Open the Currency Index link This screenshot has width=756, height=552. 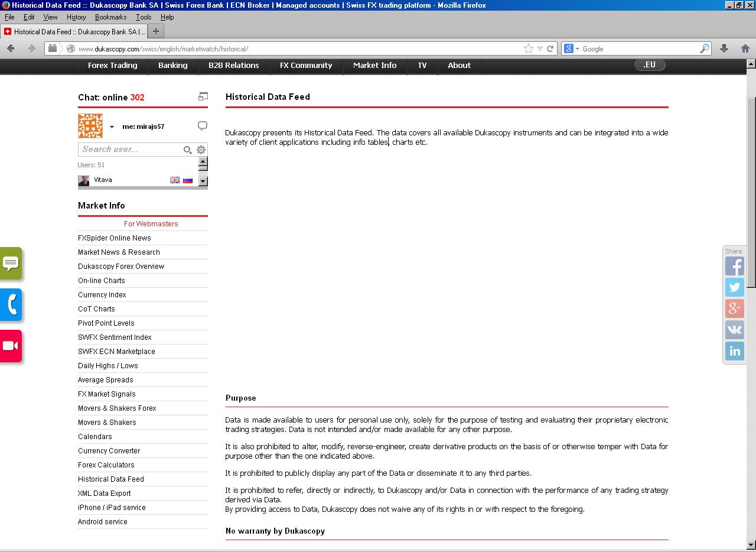click(102, 295)
